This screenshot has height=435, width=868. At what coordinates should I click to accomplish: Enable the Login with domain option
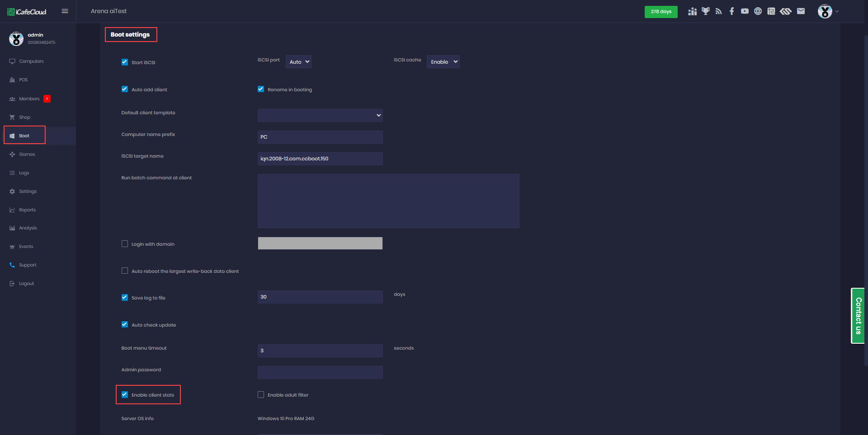pyautogui.click(x=125, y=243)
